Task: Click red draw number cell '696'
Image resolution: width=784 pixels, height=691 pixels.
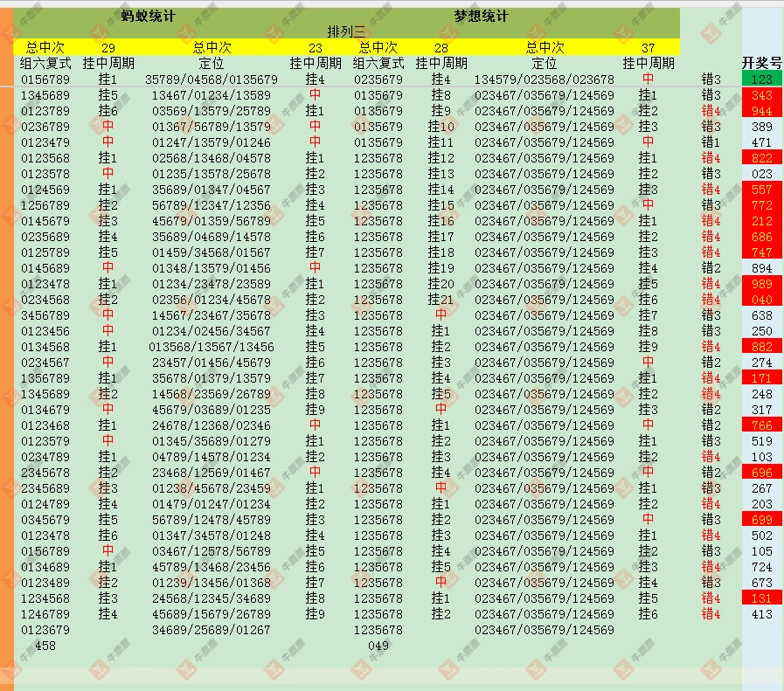Action: [761, 473]
